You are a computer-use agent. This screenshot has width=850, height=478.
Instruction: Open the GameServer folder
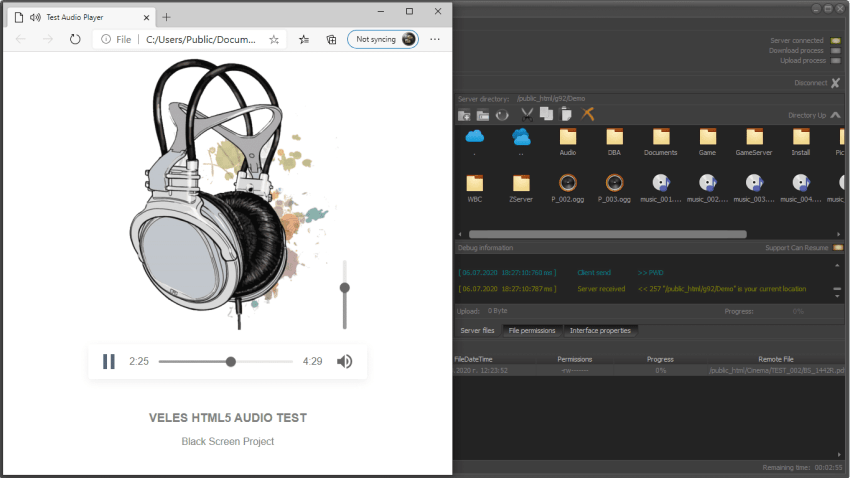click(x=754, y=142)
